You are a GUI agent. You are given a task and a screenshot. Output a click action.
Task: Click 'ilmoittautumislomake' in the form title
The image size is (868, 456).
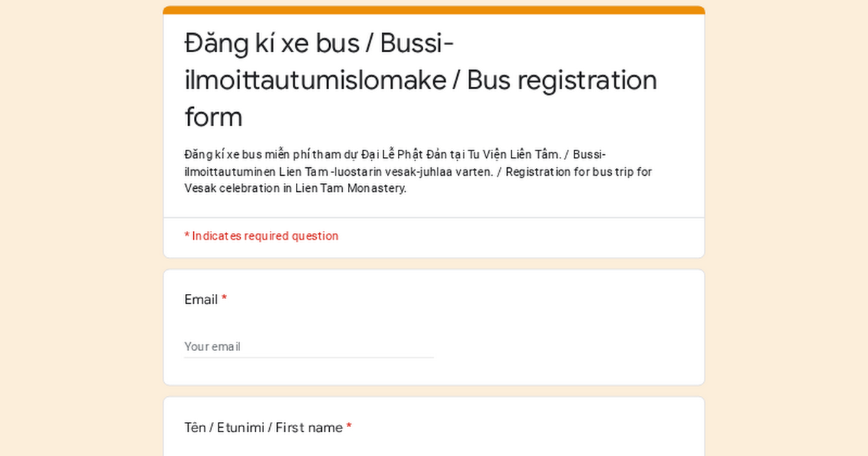[315, 80]
